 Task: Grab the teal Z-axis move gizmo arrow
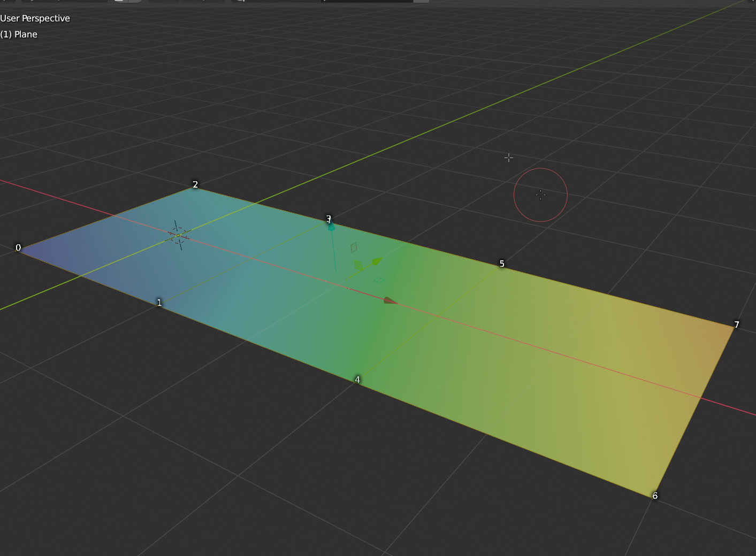(331, 227)
